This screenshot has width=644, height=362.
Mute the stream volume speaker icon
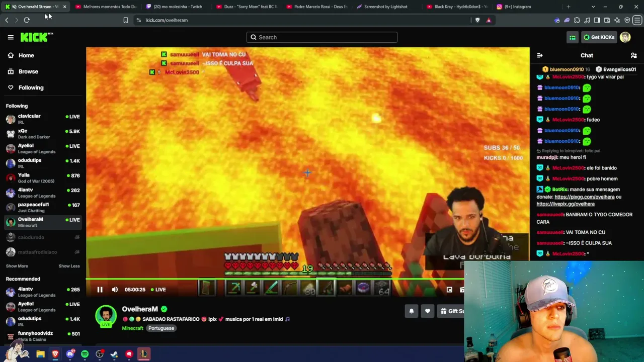pyautogui.click(x=115, y=290)
